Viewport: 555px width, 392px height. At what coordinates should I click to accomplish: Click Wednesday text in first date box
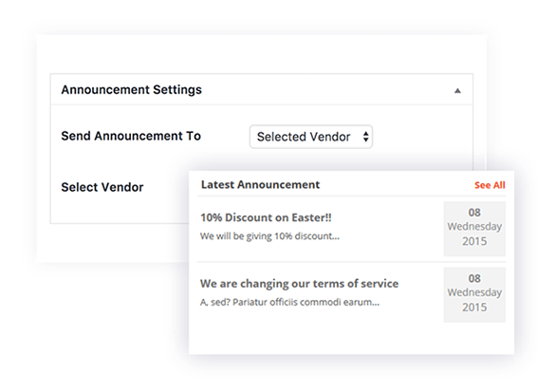click(x=474, y=227)
